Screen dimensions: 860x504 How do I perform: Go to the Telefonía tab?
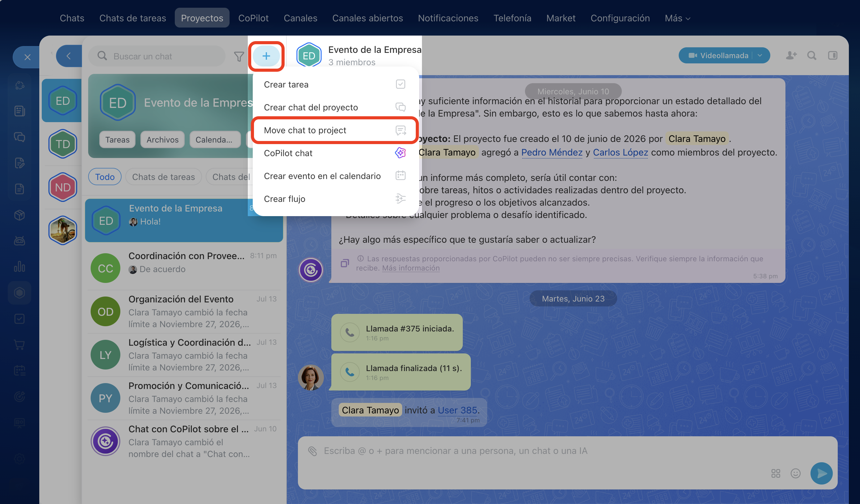point(512,18)
